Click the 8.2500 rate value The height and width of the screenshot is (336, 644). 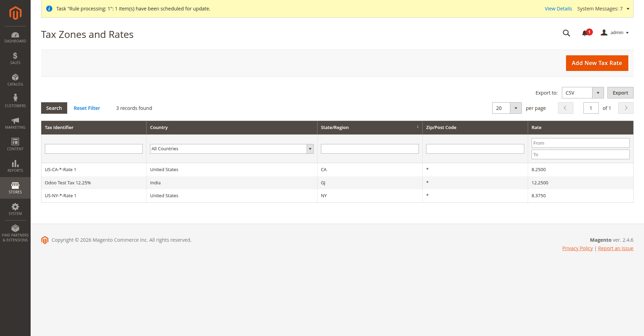click(539, 170)
